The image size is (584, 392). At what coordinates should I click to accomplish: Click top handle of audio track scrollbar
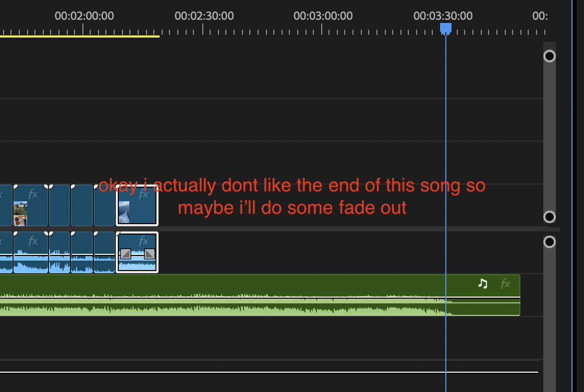550,242
